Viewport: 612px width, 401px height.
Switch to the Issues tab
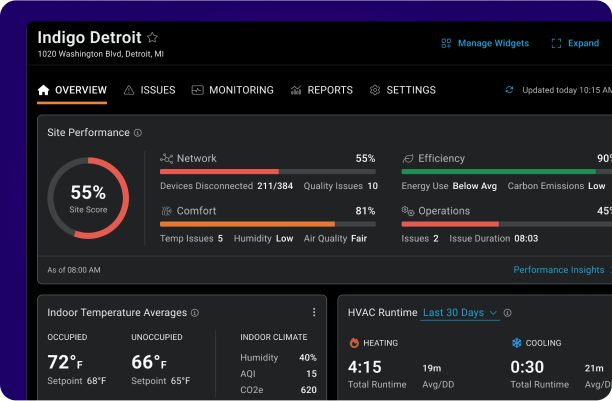(149, 90)
